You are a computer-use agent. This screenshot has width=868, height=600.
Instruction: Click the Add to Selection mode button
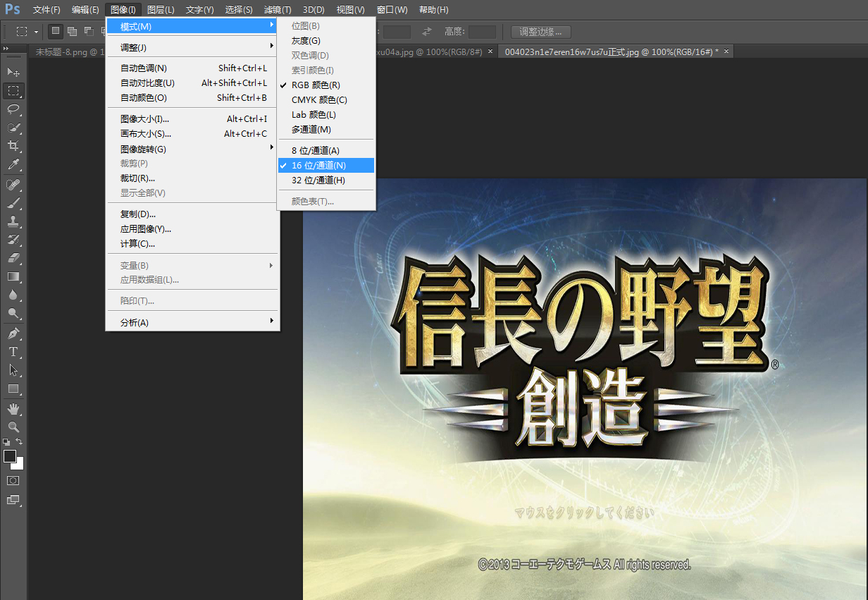point(72,31)
